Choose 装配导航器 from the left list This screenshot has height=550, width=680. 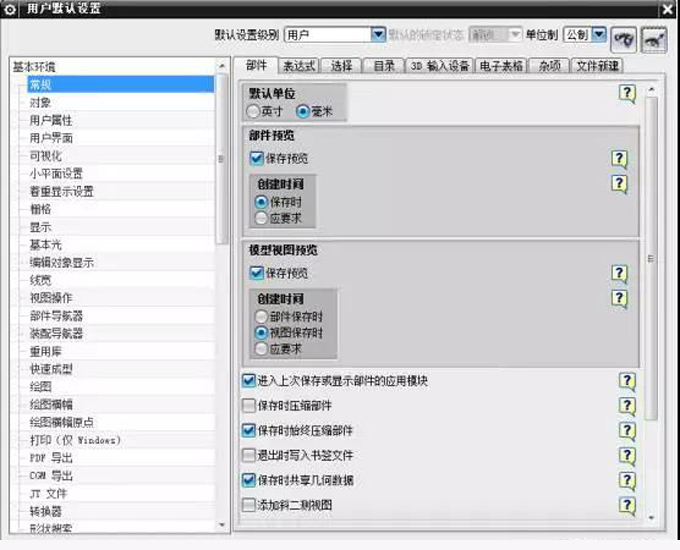click(x=56, y=333)
